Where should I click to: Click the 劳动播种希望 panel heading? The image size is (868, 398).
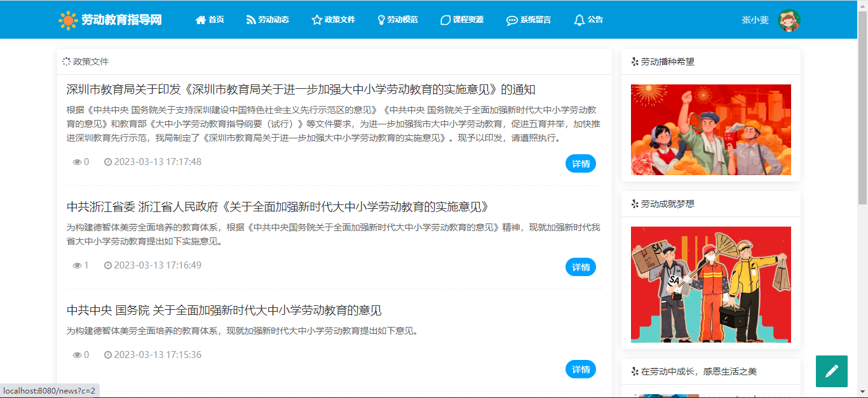pyautogui.click(x=667, y=62)
